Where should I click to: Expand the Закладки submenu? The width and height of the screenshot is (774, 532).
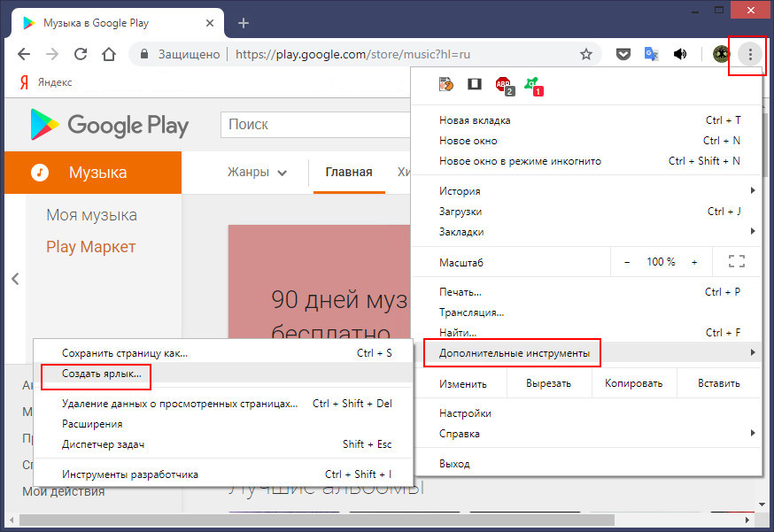coord(586,232)
